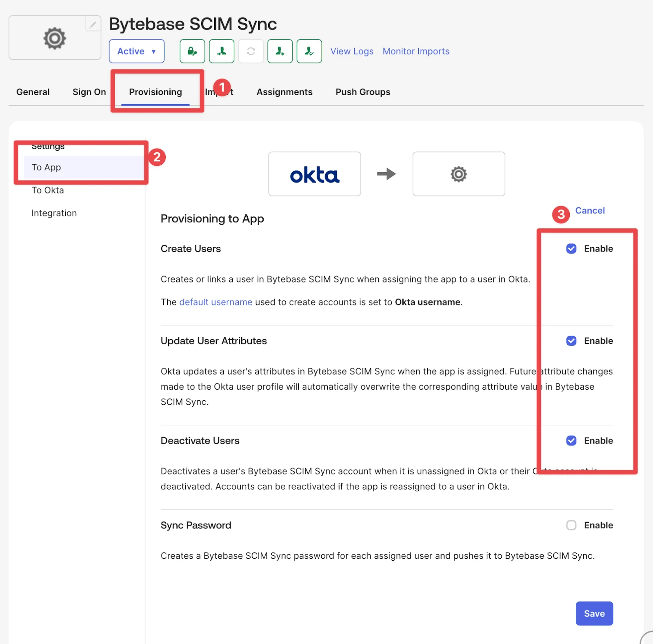Click the person-with-arrow icon button
This screenshot has width=653, height=644.
click(280, 51)
